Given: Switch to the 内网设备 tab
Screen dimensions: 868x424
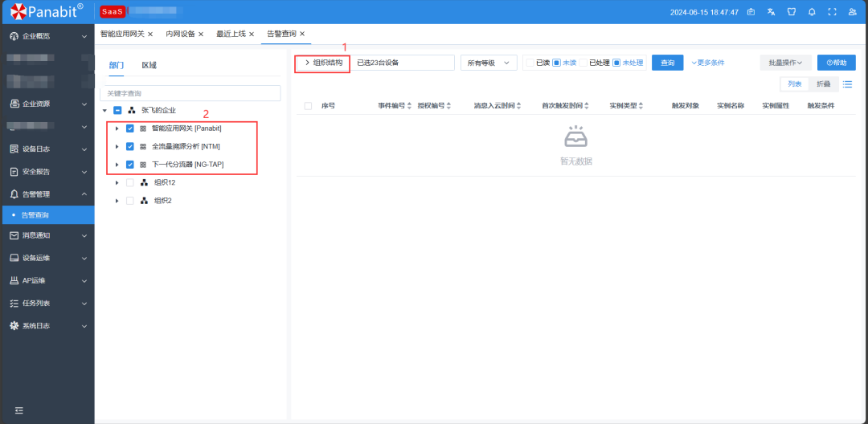Looking at the screenshot, I should click(181, 34).
